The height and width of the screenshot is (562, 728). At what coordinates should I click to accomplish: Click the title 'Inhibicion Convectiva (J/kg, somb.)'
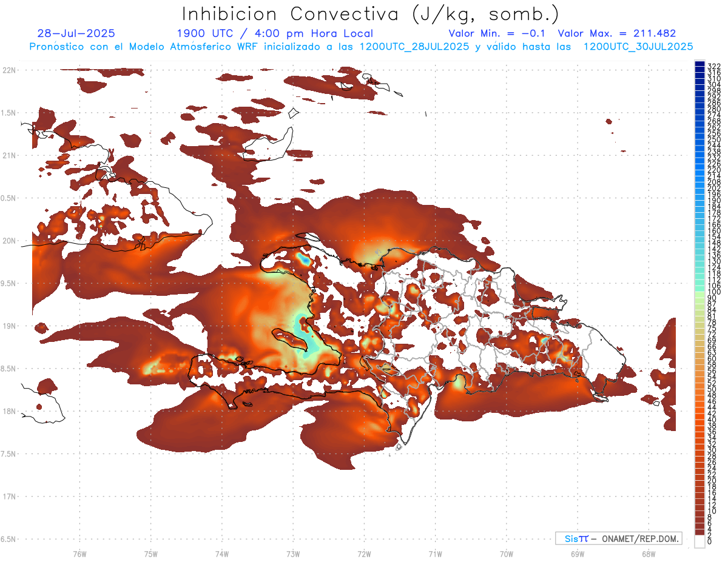pos(371,14)
